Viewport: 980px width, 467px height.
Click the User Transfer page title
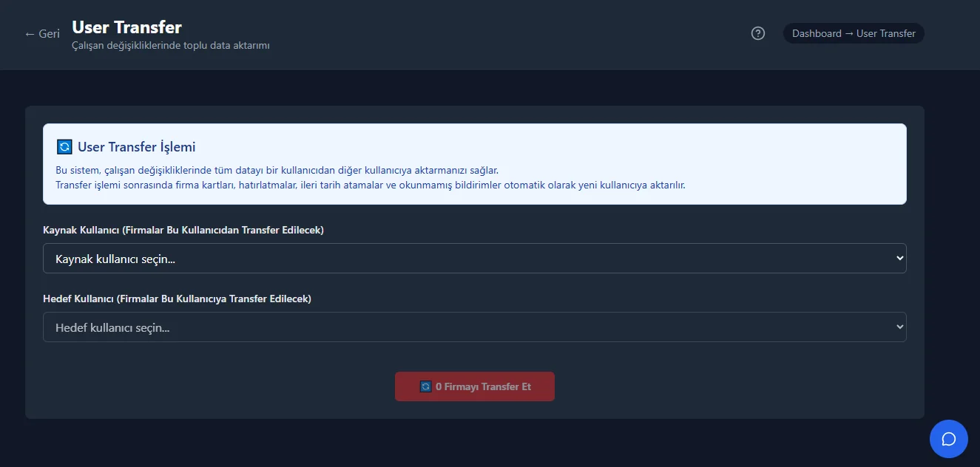(x=126, y=27)
